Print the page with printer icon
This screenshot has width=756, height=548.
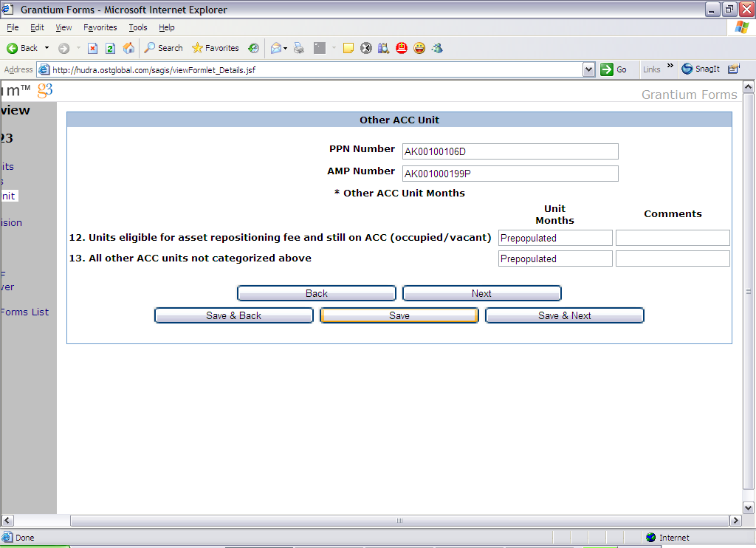(x=299, y=48)
